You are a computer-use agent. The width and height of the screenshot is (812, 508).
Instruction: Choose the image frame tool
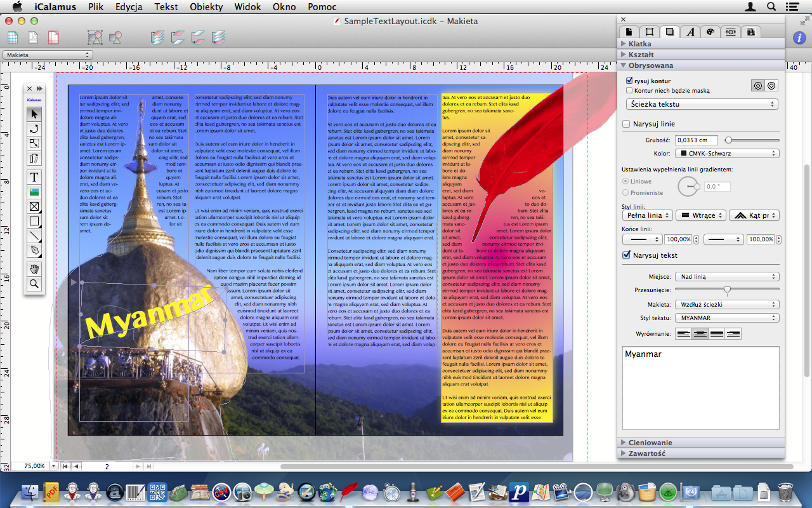[x=34, y=192]
